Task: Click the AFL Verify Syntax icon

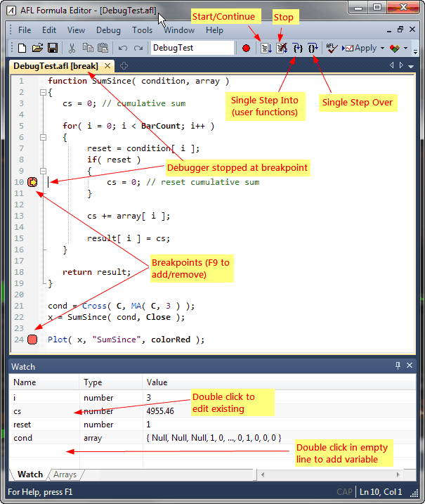Action: (332, 48)
